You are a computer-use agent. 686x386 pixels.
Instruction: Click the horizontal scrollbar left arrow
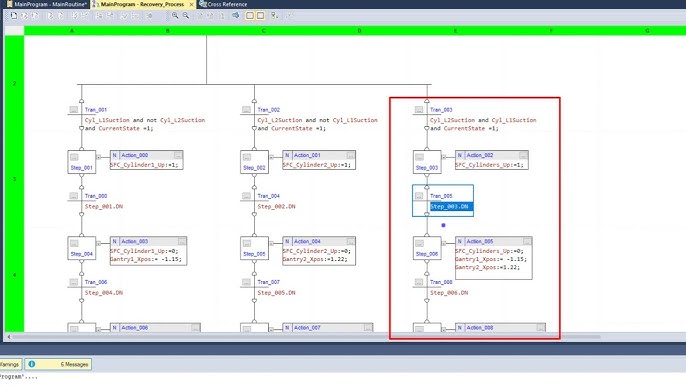point(9,337)
